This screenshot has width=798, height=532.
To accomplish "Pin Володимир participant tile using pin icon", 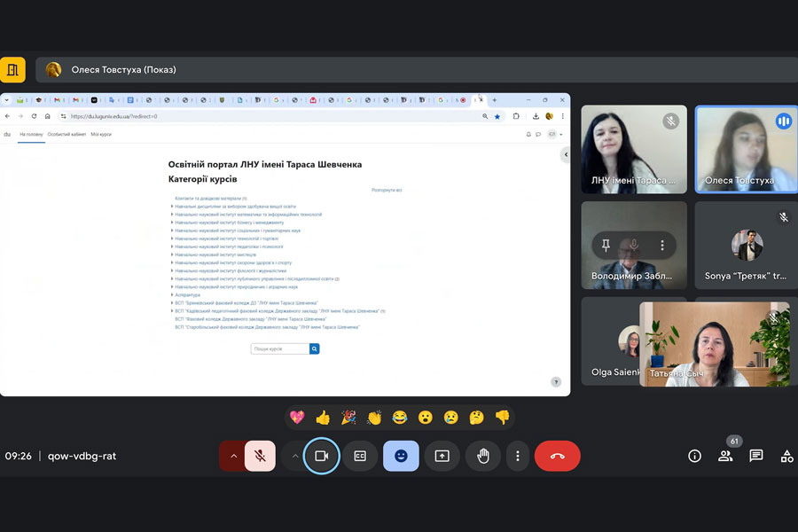I will 606,246.
